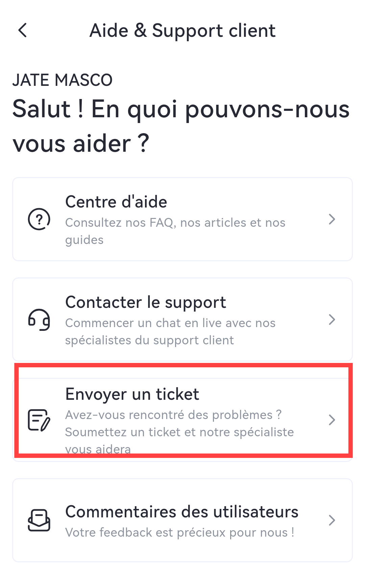Select the Contacter le support title
This screenshot has width=365, height=588.
pos(145,302)
